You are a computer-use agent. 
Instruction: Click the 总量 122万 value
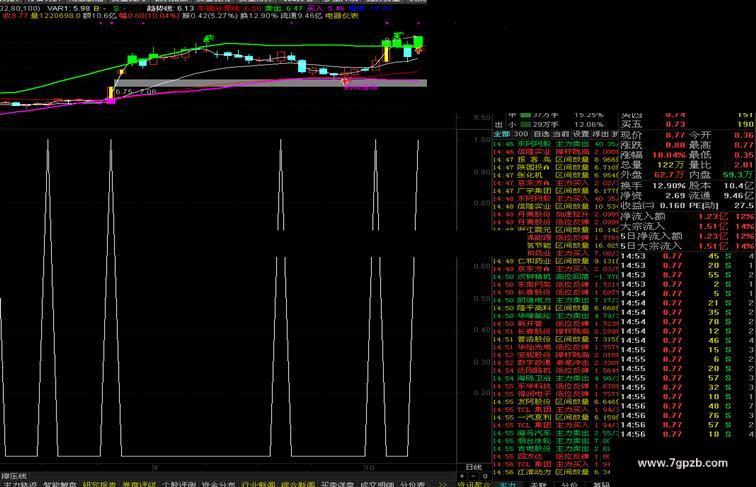[x=673, y=165]
